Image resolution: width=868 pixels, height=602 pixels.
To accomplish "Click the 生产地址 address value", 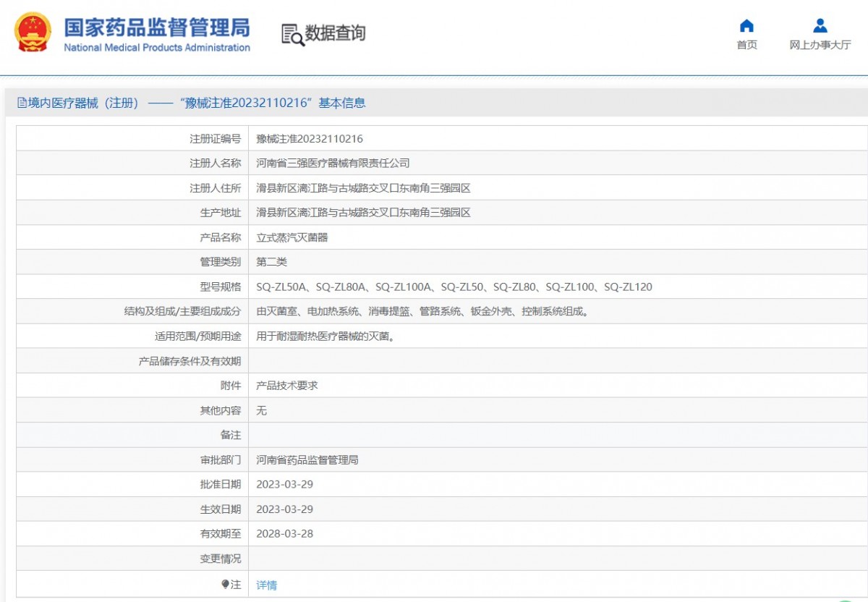I will [363, 213].
